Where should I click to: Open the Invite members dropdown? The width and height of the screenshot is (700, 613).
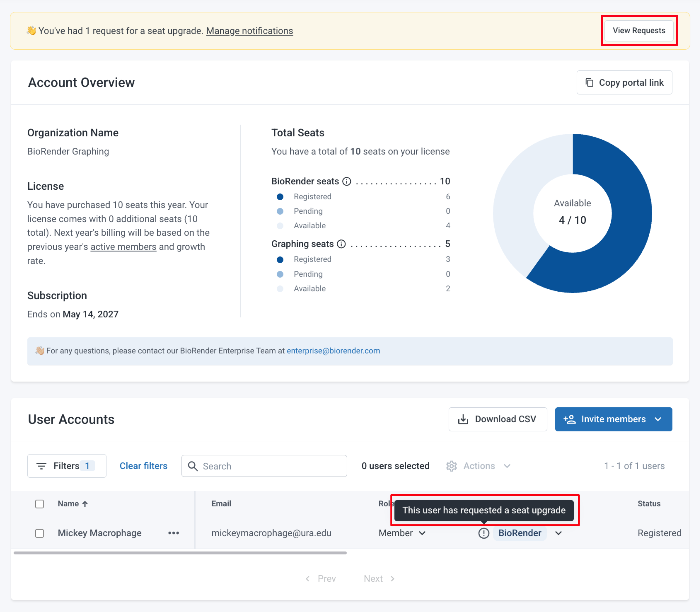(614, 419)
